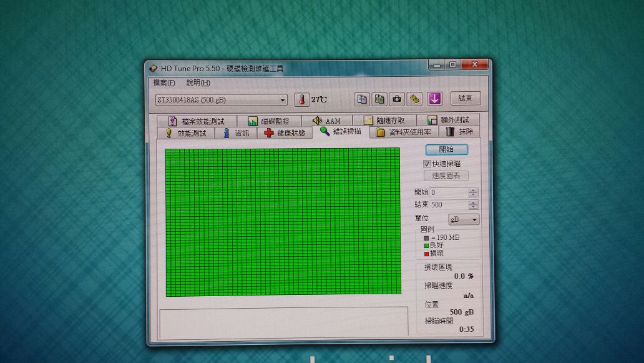The width and height of the screenshot is (644, 363).
Task: Click the copy screenshot to clipboard icon
Action: coord(379,99)
